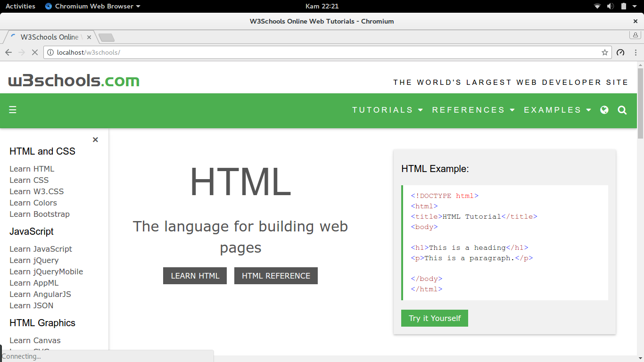Click the HTML REFERENCE button
This screenshot has width=644, height=362.
276,276
